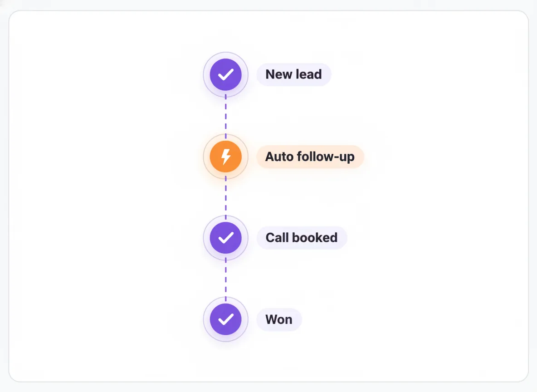Viewport: 537px width, 392px height.
Task: Select the Auto follow-up label pill
Action: click(x=310, y=157)
